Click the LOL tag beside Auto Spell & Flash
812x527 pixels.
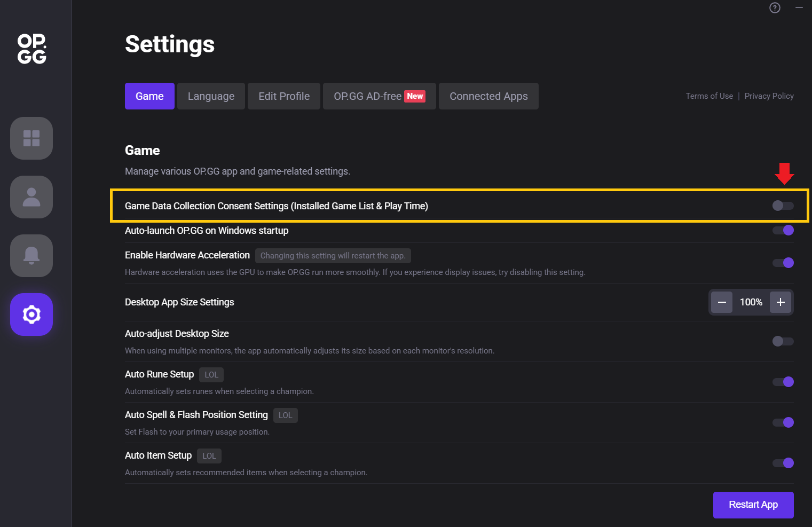point(286,415)
